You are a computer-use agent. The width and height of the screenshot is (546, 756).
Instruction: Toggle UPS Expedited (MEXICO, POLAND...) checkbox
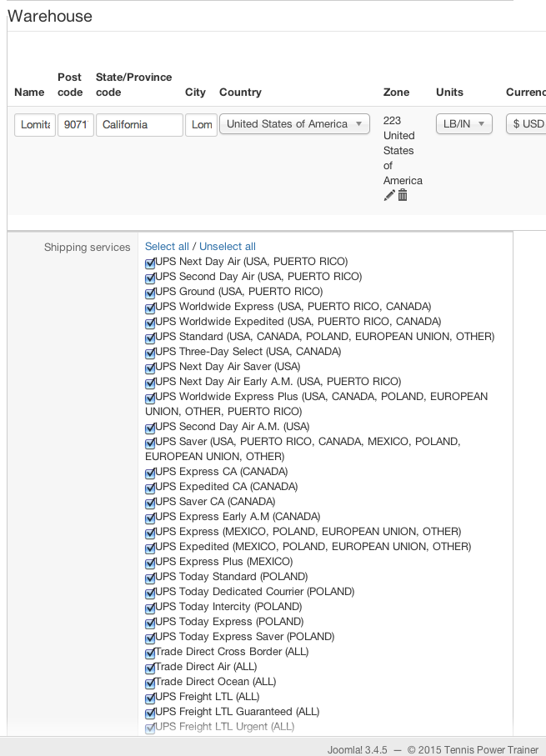coord(150,548)
